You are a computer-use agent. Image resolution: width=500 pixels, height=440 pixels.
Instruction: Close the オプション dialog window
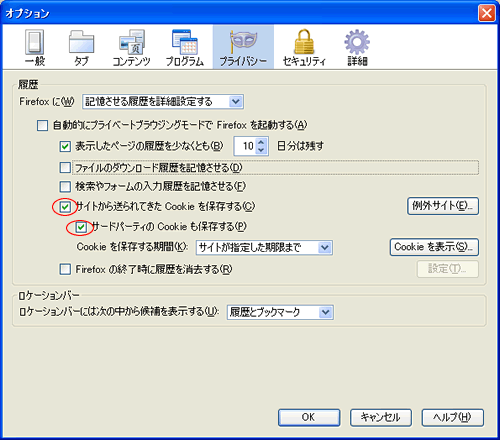pos(487,13)
